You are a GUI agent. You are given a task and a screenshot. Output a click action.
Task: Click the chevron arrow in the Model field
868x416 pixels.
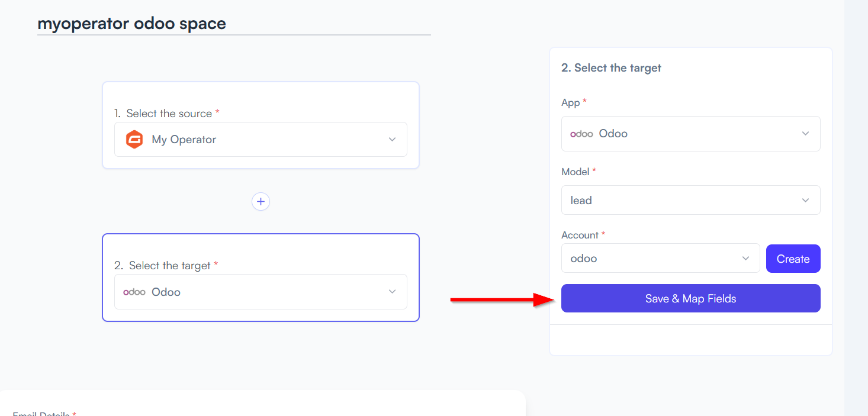[805, 201]
